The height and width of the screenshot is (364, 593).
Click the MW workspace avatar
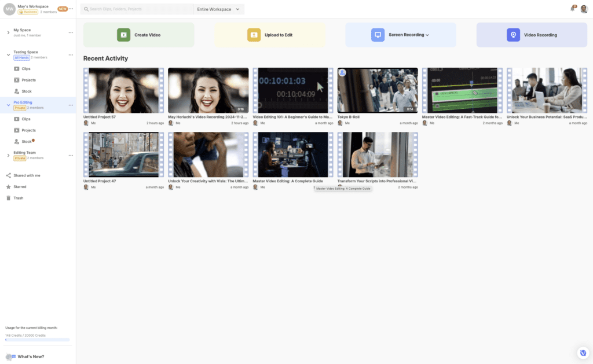point(9,9)
